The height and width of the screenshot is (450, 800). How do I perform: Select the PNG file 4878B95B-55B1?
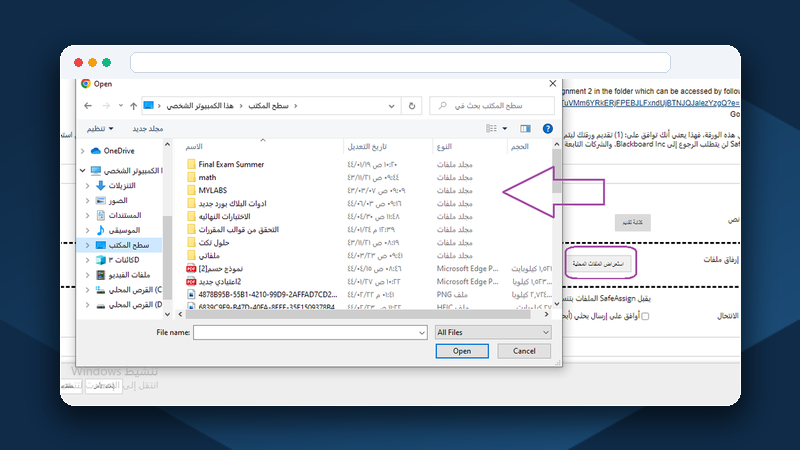(x=267, y=294)
